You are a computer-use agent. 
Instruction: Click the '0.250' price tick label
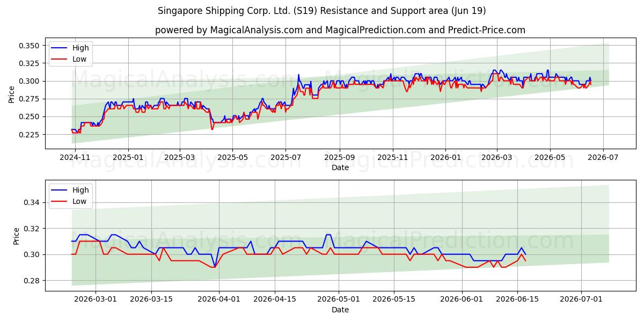[x=30, y=116]
